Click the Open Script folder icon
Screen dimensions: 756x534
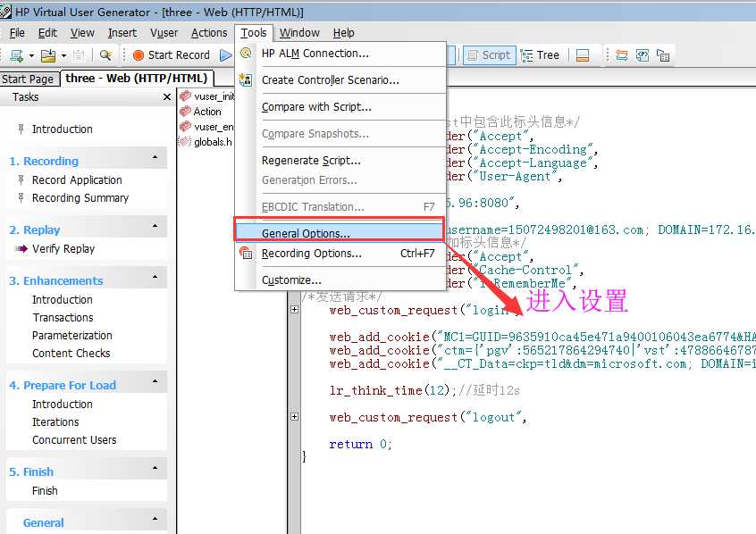coord(48,55)
